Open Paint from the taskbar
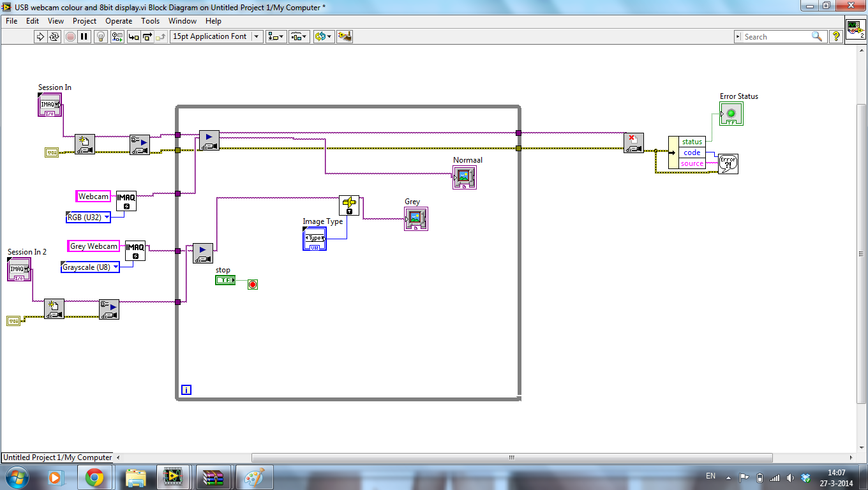Image resolution: width=868 pixels, height=490 pixels. [x=254, y=477]
